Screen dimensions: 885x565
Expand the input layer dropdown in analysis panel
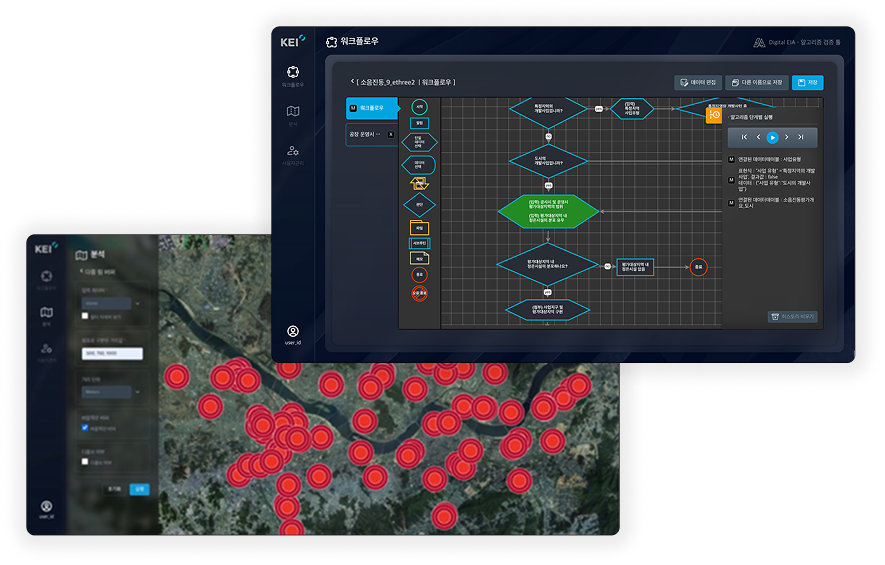pos(110,301)
